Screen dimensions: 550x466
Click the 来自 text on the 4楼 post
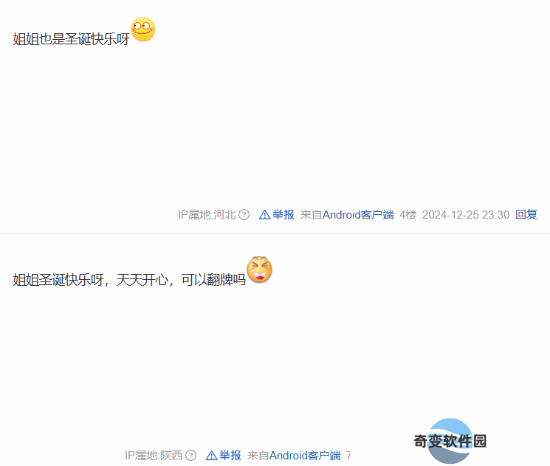(x=311, y=215)
